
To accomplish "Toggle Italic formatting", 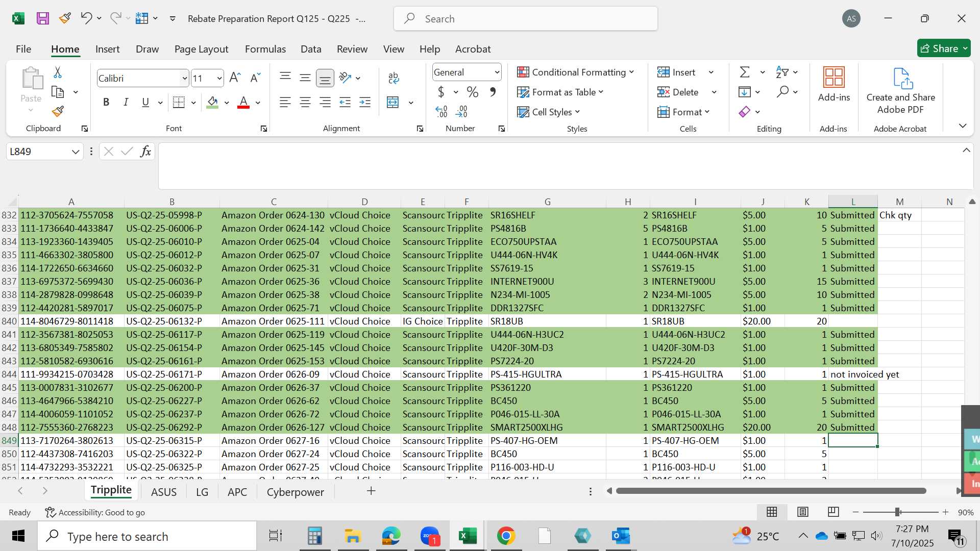I will (x=126, y=102).
